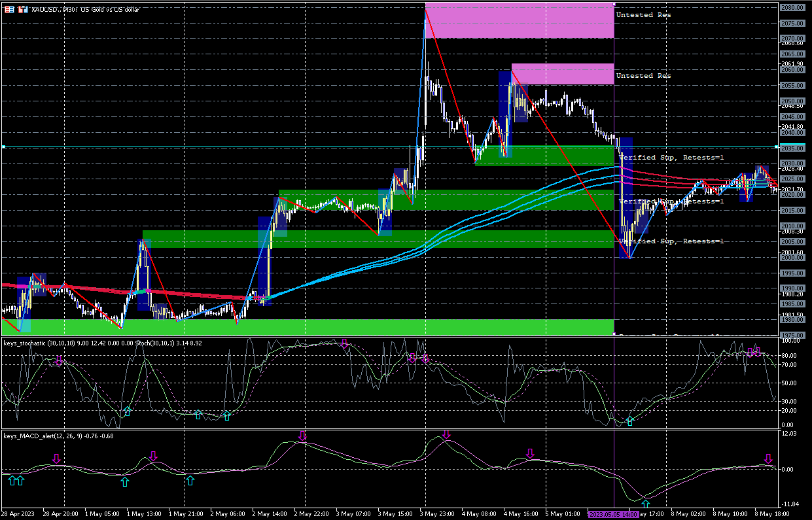Click the 2080.00 price scale label
This screenshot has width=812, height=520.
pyautogui.click(x=792, y=8)
